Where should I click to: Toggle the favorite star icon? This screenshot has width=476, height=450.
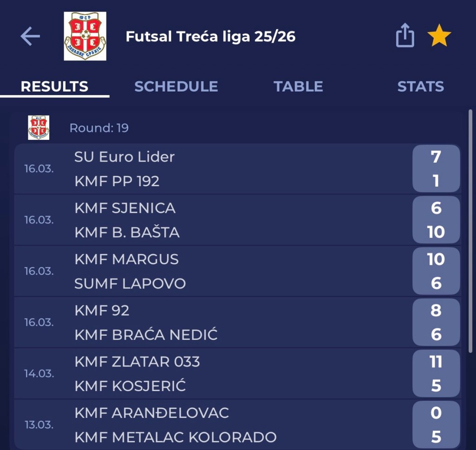439,36
